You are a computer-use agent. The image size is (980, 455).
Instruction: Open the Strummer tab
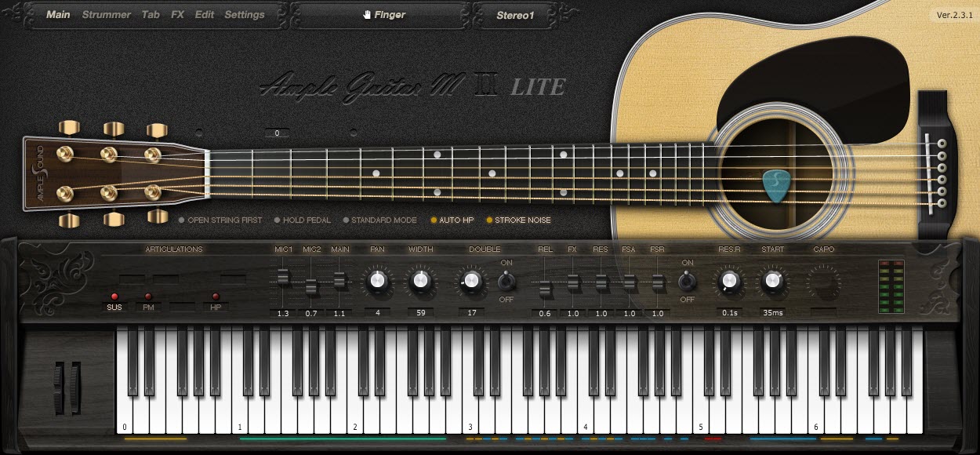107,13
